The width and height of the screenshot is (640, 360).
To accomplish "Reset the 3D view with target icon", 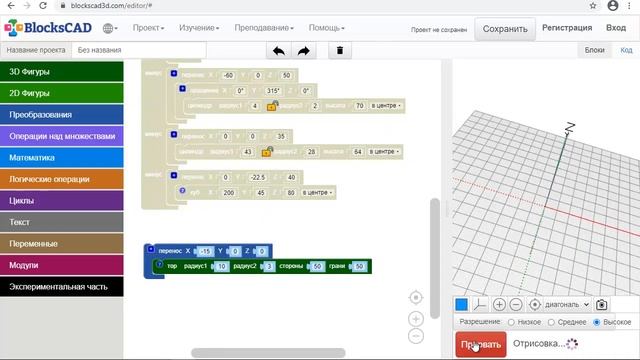I will tap(534, 304).
